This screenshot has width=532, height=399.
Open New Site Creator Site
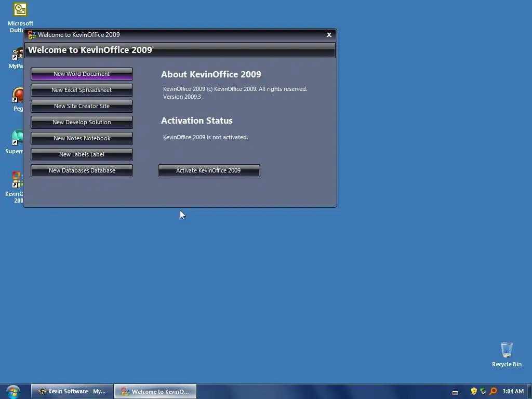pos(82,106)
